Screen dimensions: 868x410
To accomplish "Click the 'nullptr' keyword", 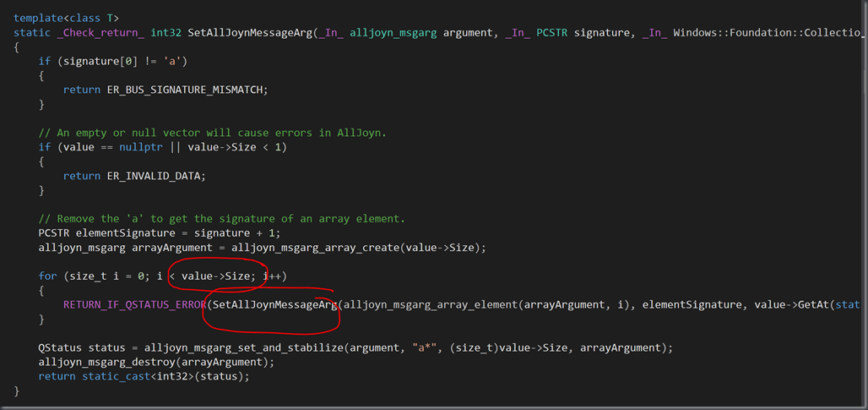I will (x=142, y=147).
